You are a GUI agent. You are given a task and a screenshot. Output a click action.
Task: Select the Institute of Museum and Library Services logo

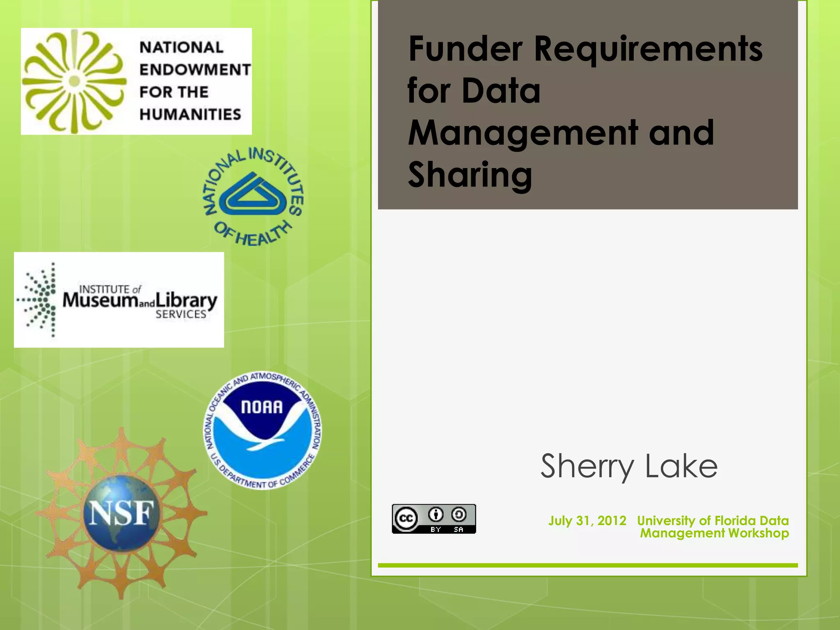pyautogui.click(x=119, y=300)
